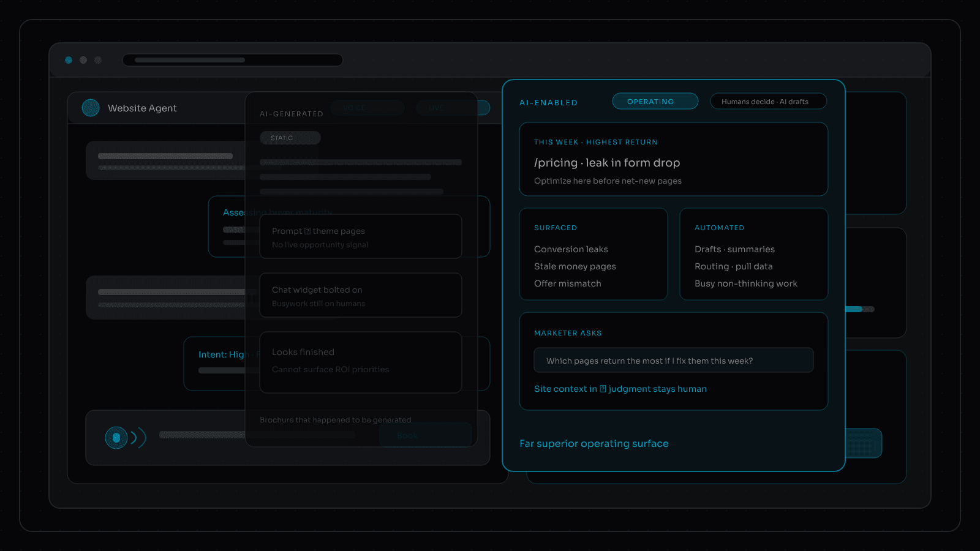This screenshot has height=551, width=980.
Task: Select 'Drafts · summaries' item
Action: pyautogui.click(x=734, y=249)
